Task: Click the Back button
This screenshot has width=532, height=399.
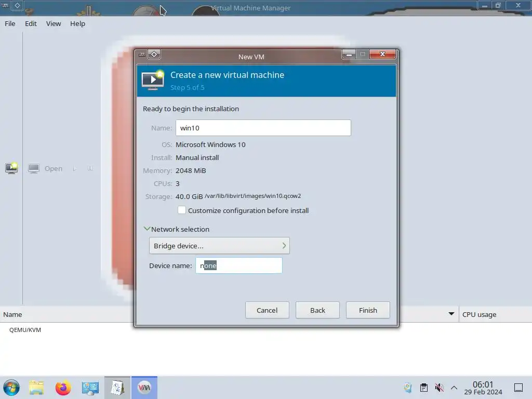Action: (317, 310)
